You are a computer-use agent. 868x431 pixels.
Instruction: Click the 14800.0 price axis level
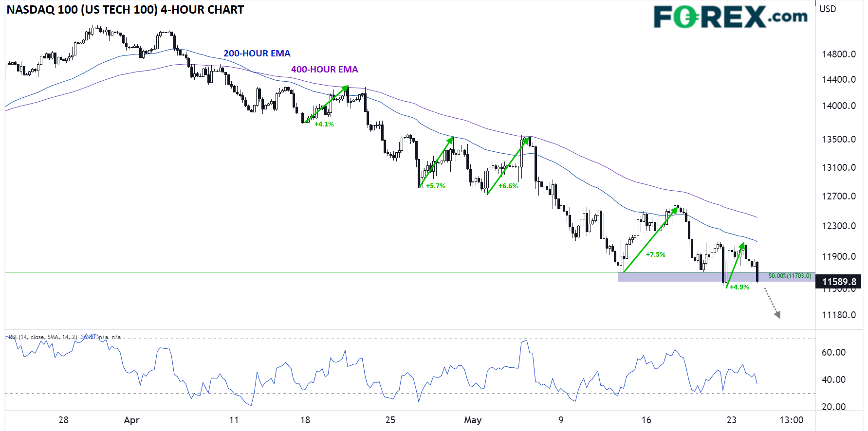click(838, 54)
